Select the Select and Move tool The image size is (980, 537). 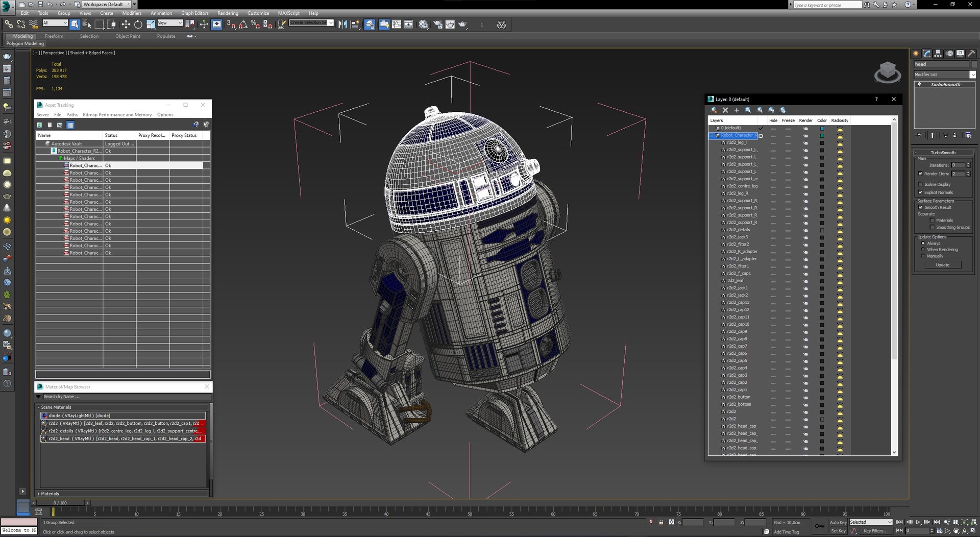coord(126,24)
